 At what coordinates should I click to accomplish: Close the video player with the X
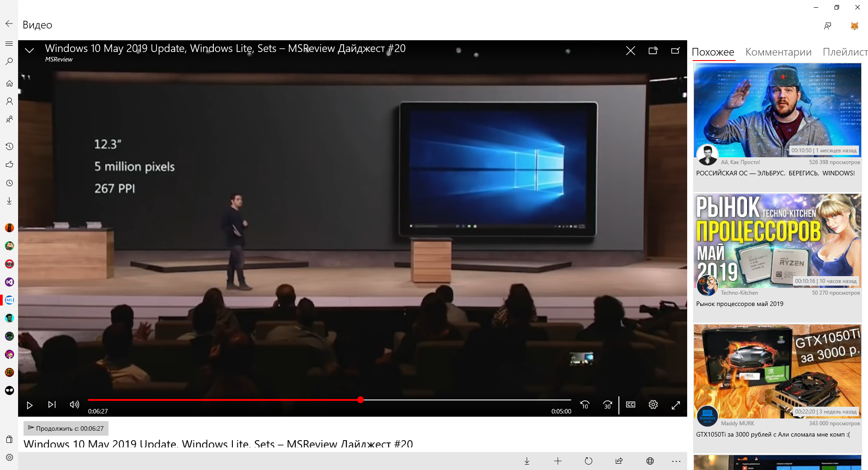pyautogui.click(x=630, y=51)
